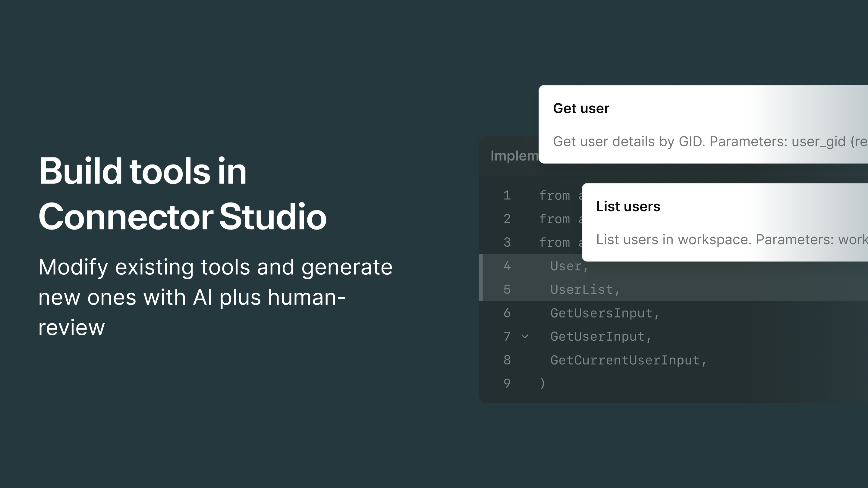This screenshot has height=488, width=868.
Task: Select line number 2 in gutter
Action: tap(507, 219)
